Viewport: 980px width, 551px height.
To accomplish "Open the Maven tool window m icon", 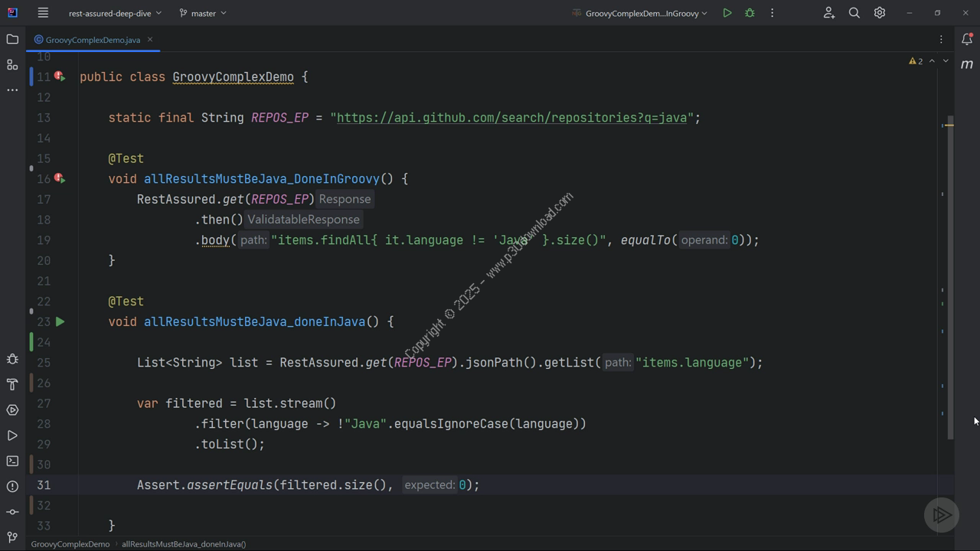I will pyautogui.click(x=967, y=64).
